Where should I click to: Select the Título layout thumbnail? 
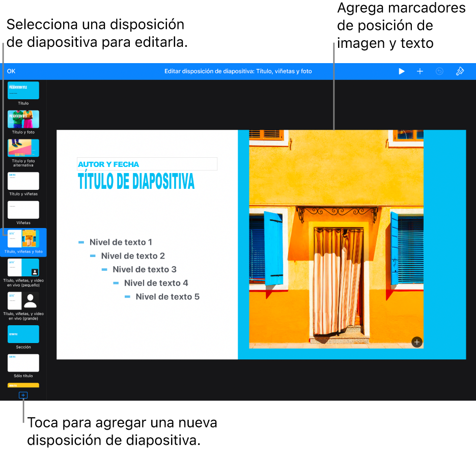[23, 90]
